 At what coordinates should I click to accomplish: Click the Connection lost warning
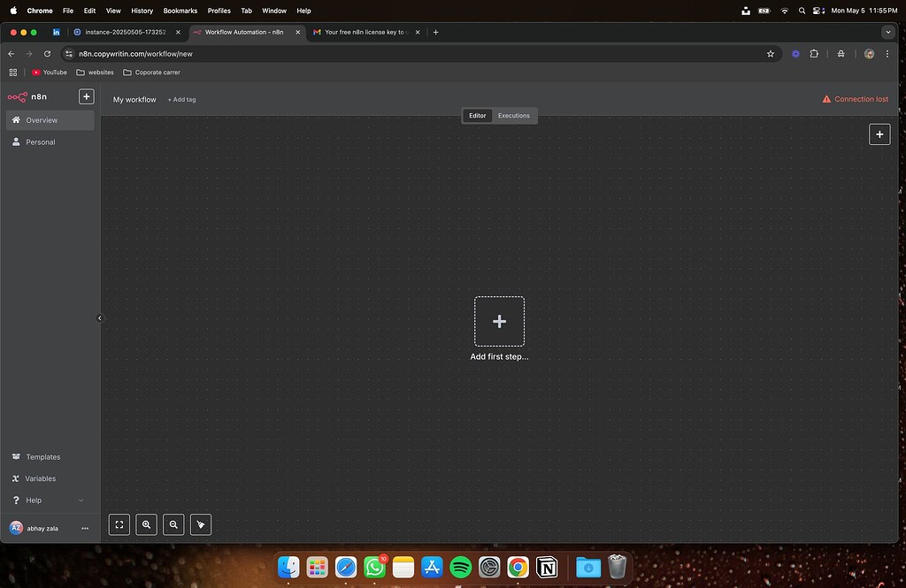pyautogui.click(x=855, y=99)
